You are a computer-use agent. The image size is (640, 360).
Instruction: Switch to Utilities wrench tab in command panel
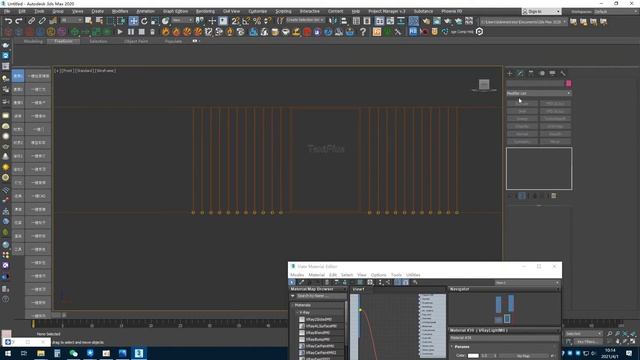[563, 73]
